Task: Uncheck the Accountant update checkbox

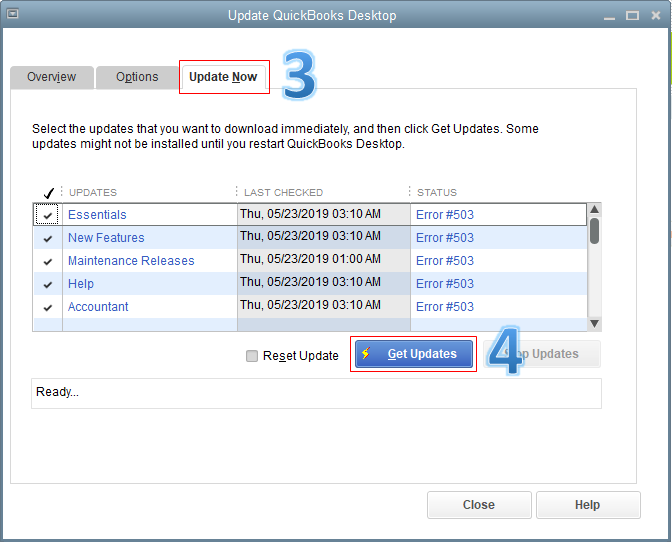Action: (x=48, y=307)
